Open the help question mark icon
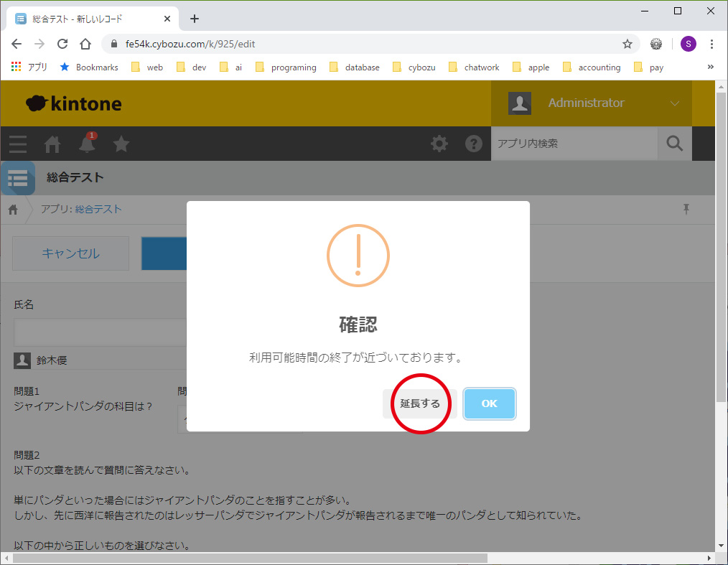 [x=474, y=144]
